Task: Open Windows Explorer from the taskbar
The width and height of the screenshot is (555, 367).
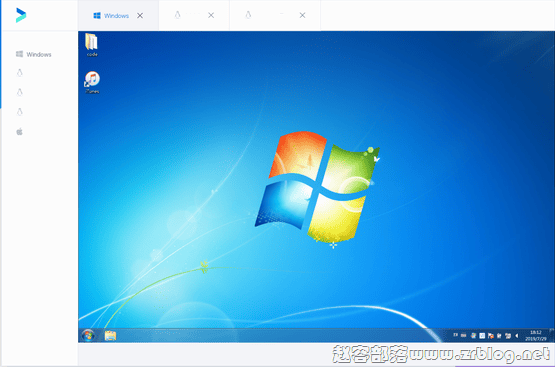Action: click(x=110, y=336)
